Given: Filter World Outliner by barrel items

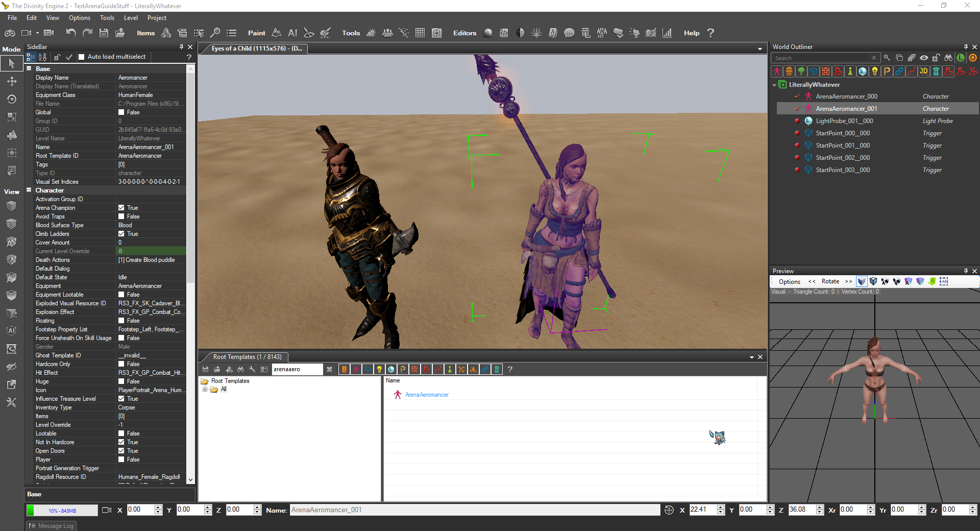Looking at the screenshot, I should (x=789, y=71).
